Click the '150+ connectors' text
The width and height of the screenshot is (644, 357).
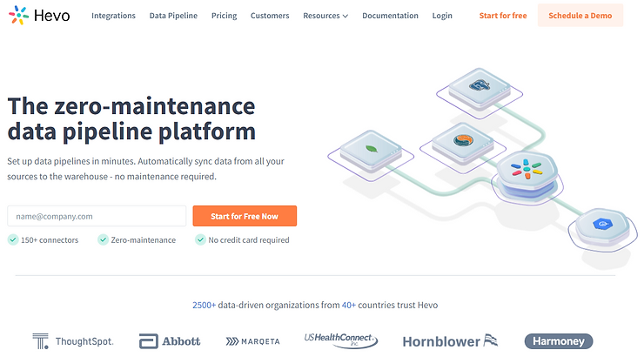pos(50,240)
